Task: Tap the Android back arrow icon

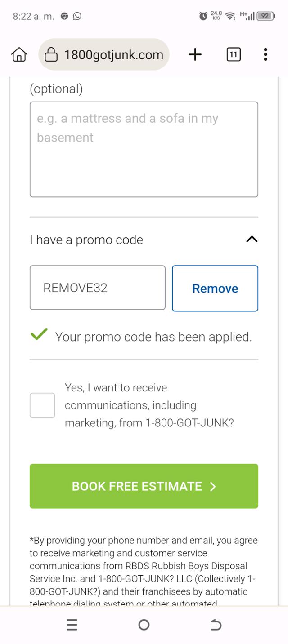Action: pyautogui.click(x=216, y=625)
